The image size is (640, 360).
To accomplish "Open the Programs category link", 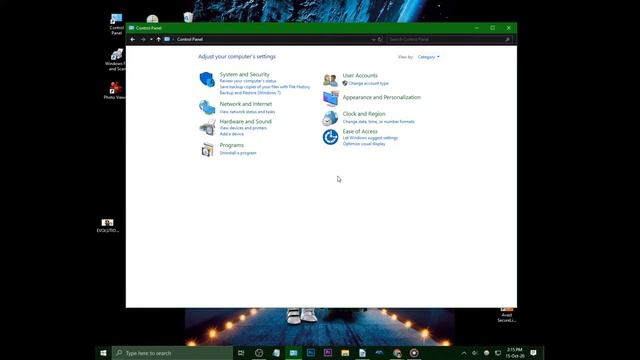I will pyautogui.click(x=231, y=145).
